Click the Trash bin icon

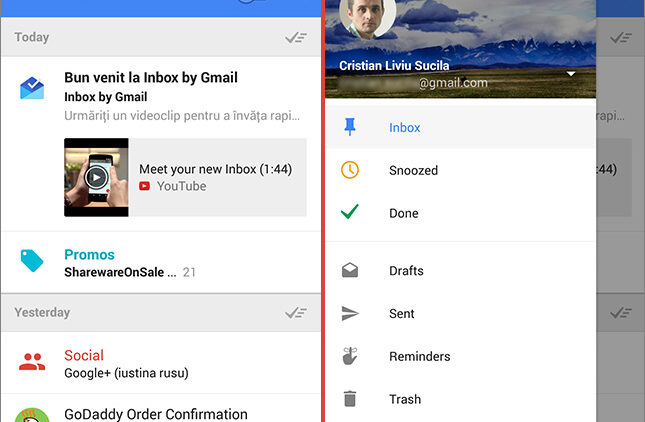click(x=349, y=399)
